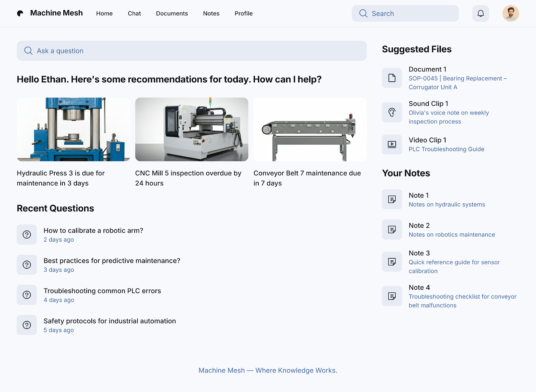Click the Note 4 icon
536x392 pixels.
click(x=392, y=296)
